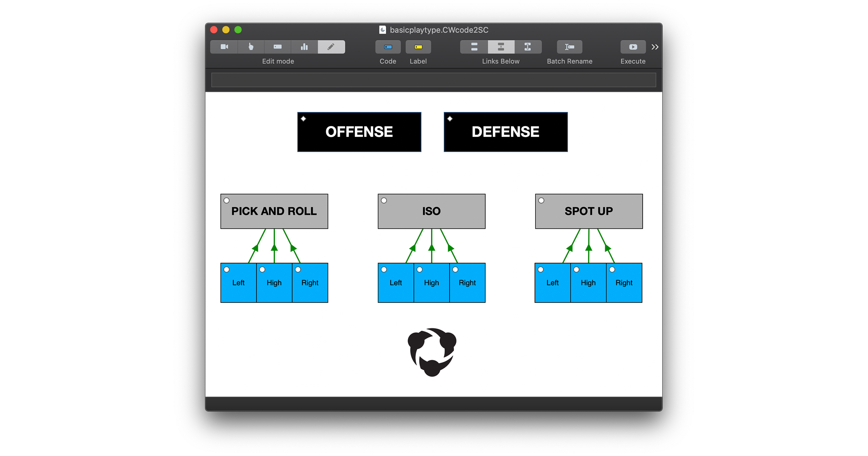Switch to video camera capture mode

(x=224, y=47)
